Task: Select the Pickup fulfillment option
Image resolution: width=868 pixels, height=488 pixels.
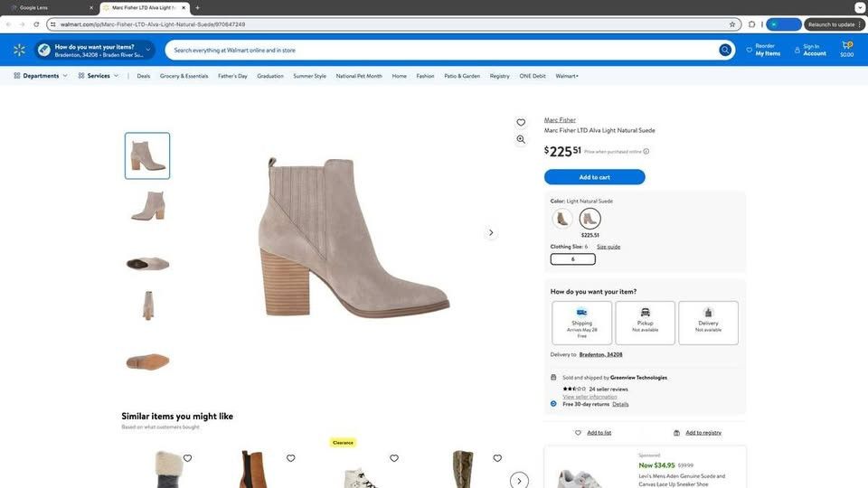Action: (x=645, y=324)
